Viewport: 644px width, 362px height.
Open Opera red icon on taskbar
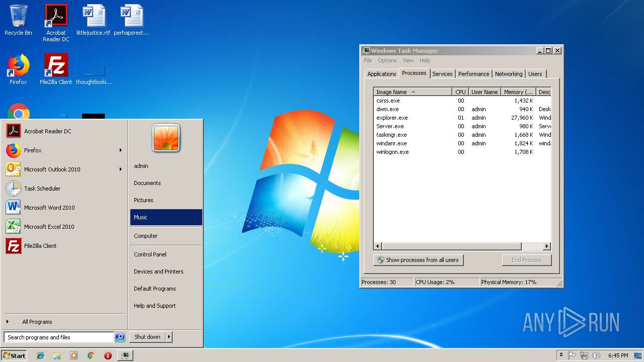[x=108, y=355]
